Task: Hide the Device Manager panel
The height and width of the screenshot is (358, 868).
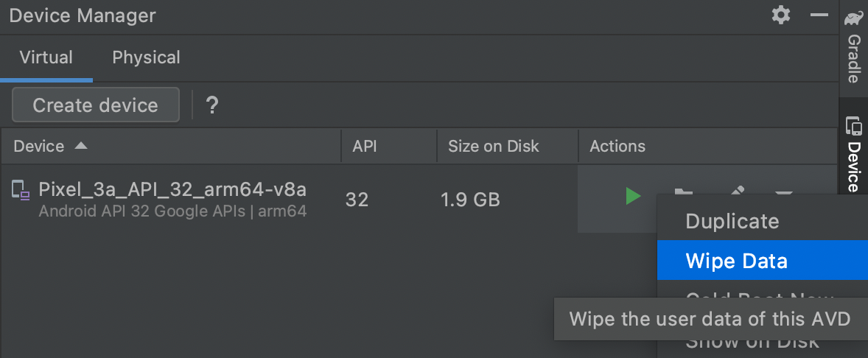Action: click(819, 15)
